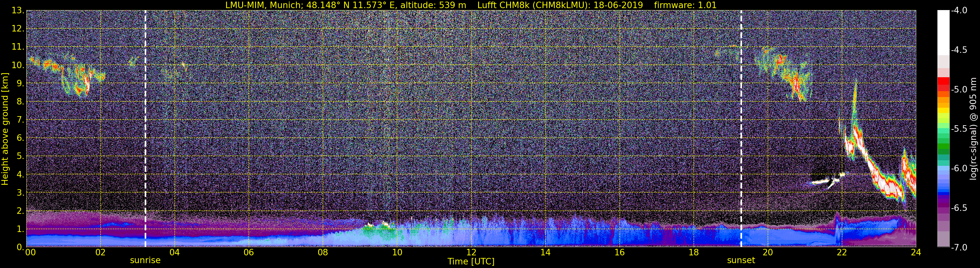
Task: Click the "06" time axis tick label
Action: click(x=248, y=253)
